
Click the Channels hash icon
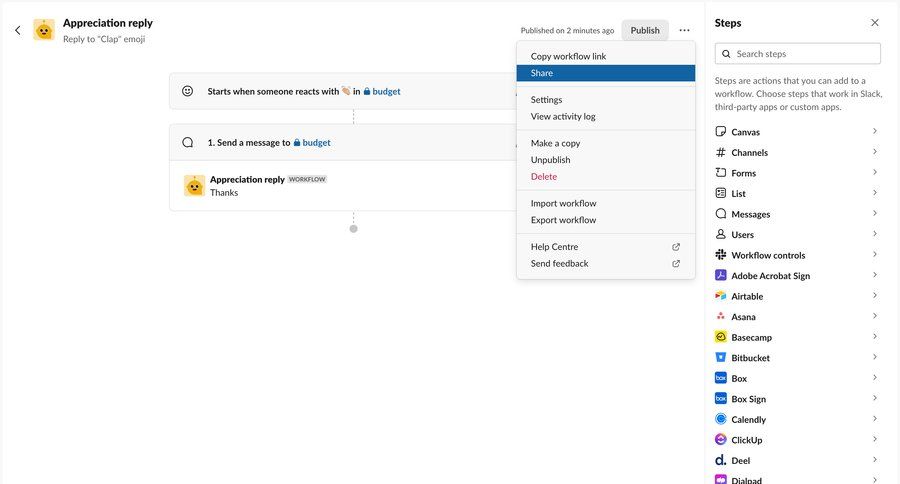(721, 152)
